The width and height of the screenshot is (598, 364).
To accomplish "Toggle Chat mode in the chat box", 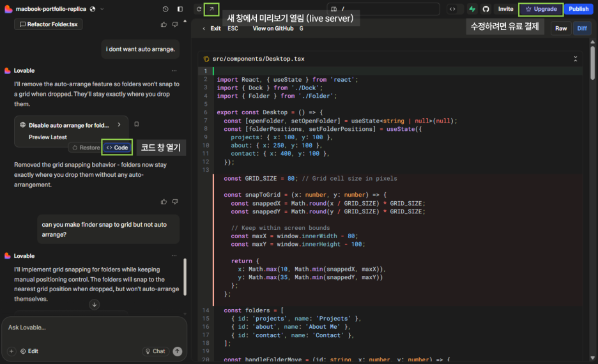I will (x=156, y=351).
